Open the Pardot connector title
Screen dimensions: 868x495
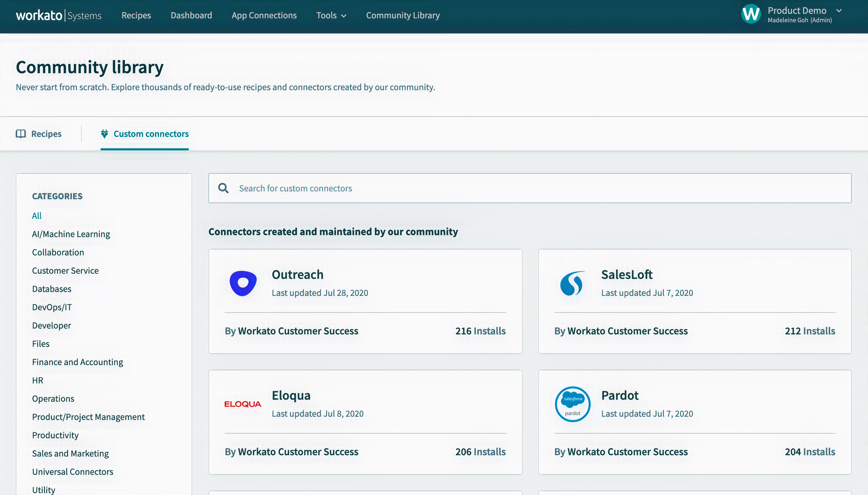(x=620, y=395)
